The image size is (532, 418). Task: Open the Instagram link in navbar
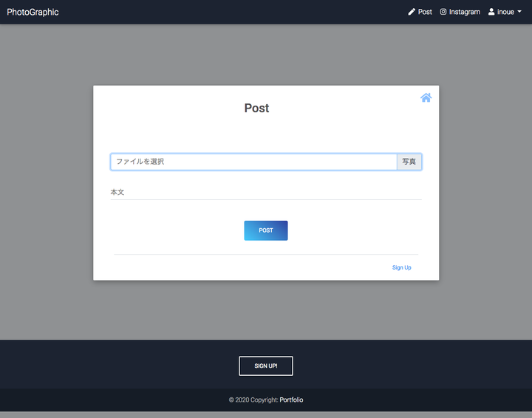click(x=460, y=12)
